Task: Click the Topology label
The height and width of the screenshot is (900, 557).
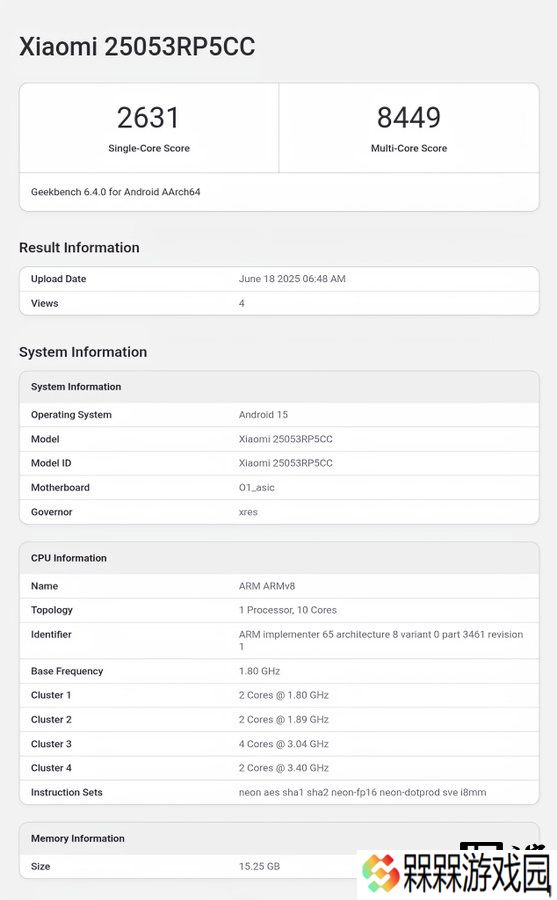Action: 52,610
